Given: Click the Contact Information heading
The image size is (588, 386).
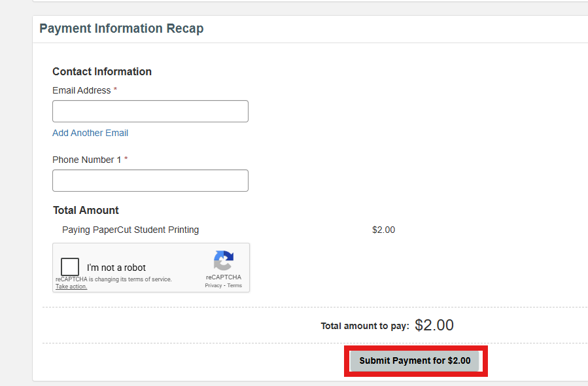Looking at the screenshot, I should [x=102, y=72].
